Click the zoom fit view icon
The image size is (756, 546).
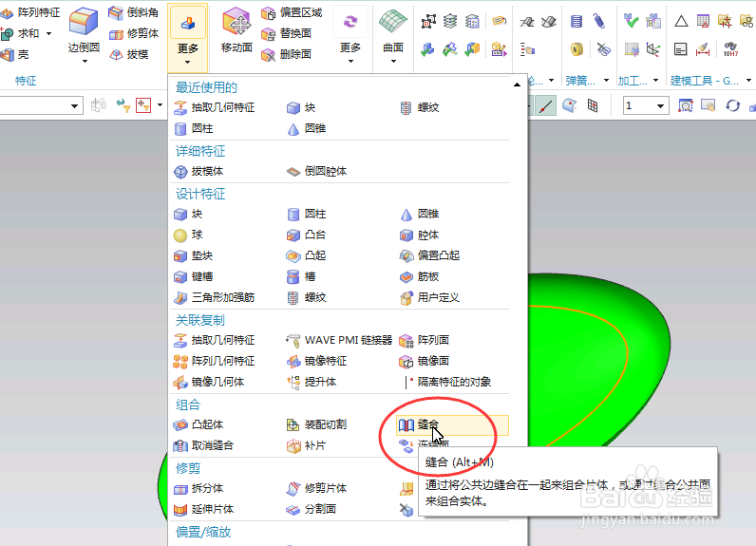(x=685, y=105)
